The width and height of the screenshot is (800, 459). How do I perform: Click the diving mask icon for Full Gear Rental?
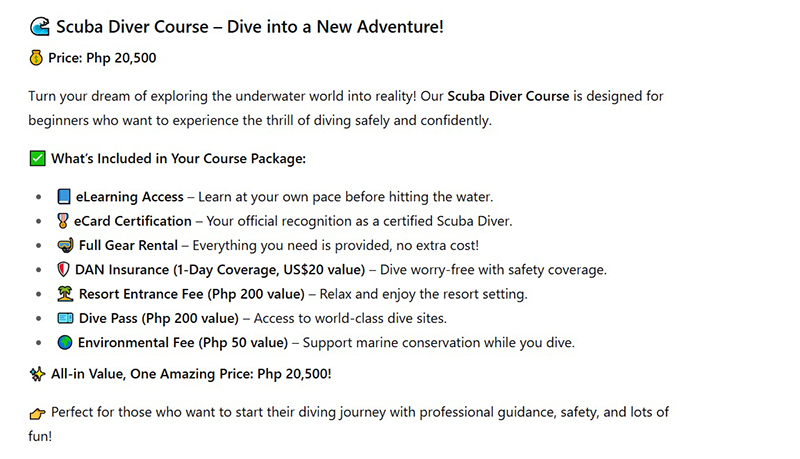(64, 245)
